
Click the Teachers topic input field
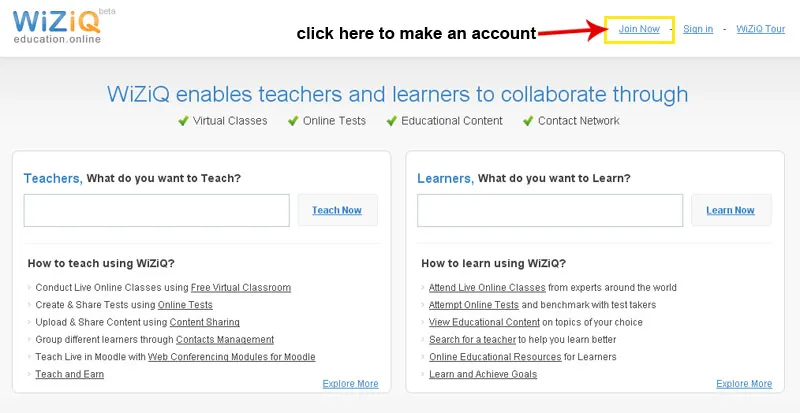click(156, 210)
